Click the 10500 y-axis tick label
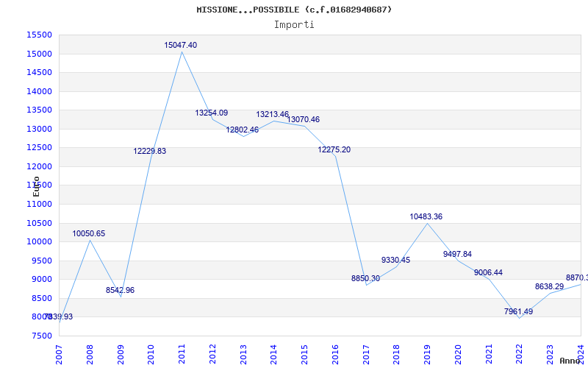588x368 pixels. 40,223
